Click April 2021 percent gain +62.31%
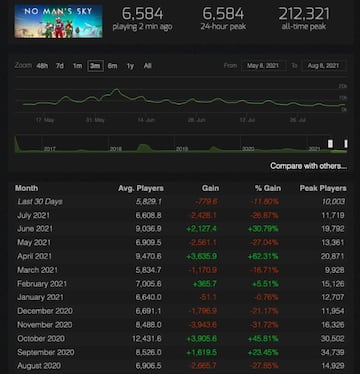Viewport: 360px width, 374px height. click(263, 256)
